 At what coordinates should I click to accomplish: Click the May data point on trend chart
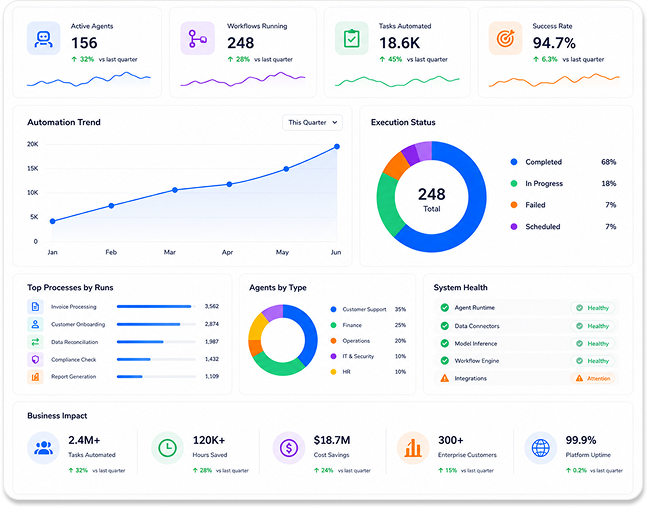(x=286, y=169)
